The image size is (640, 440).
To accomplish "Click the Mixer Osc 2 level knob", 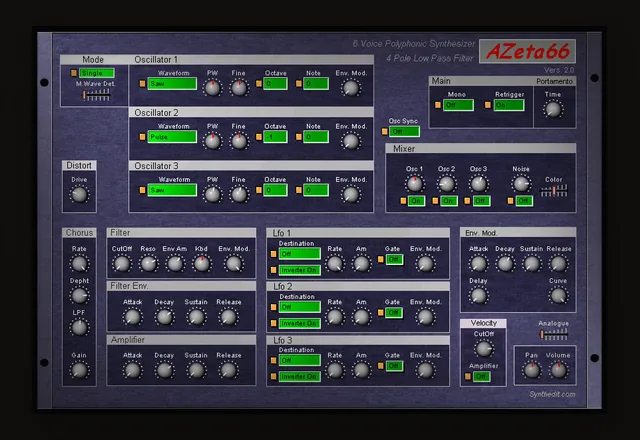I will [446, 184].
